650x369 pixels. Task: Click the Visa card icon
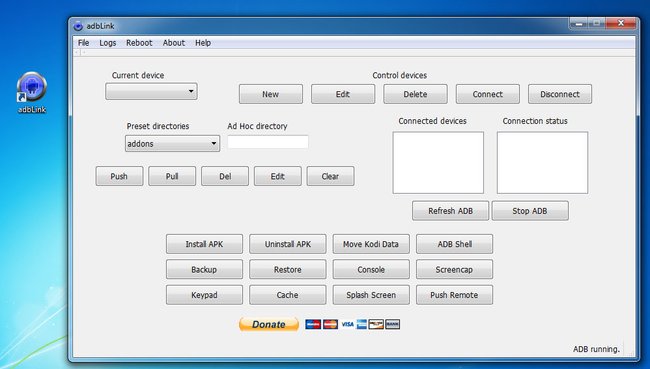coord(347,324)
